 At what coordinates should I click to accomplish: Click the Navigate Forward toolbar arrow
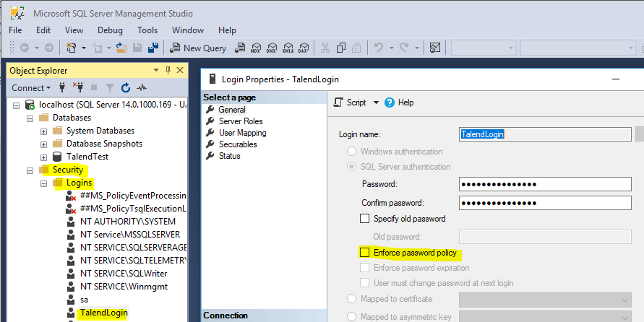click(x=49, y=48)
